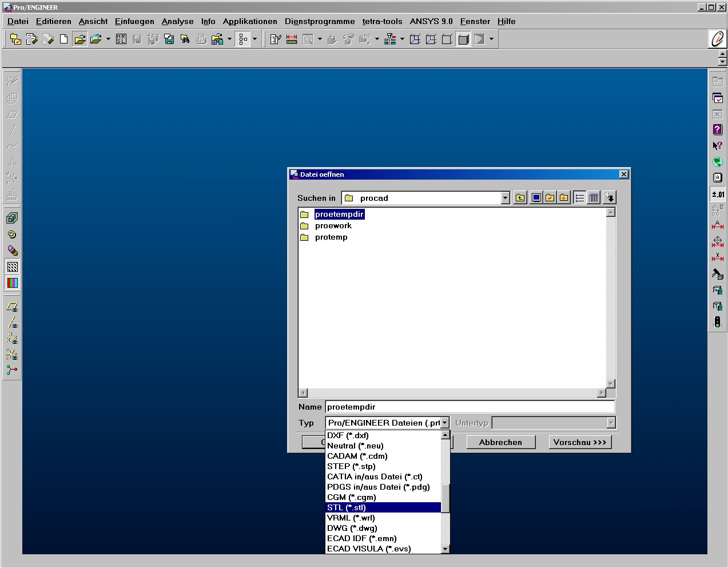Viewport: 728px width, 568px height.
Task: Open the Ansicht menu
Action: [x=93, y=21]
